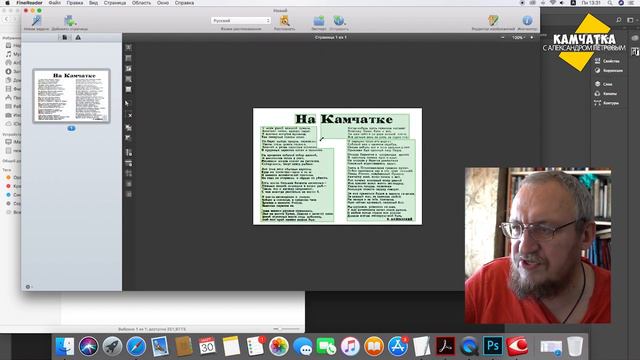Open Photos app from the Dock
The width and height of the screenshot is (640, 360).
point(279,347)
